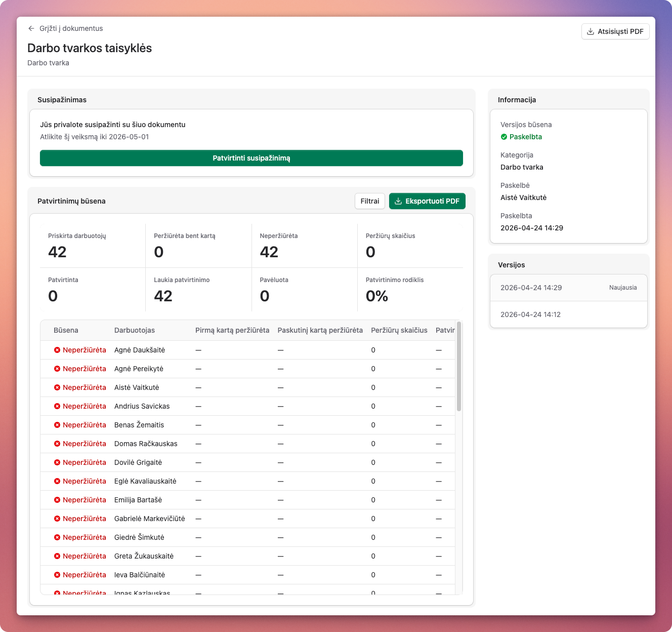Image resolution: width=672 pixels, height=632 pixels.
Task: Click red status icon for Andrius Savickas
Action: click(x=57, y=406)
